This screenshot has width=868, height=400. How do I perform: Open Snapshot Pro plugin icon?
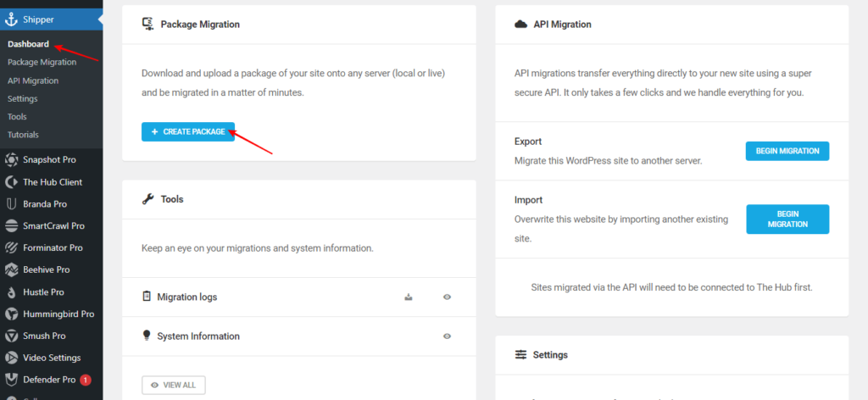pyautogui.click(x=11, y=160)
